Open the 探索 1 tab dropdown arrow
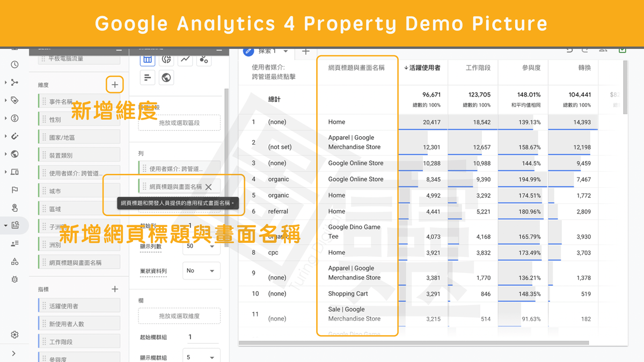644x362 pixels. 286,51
